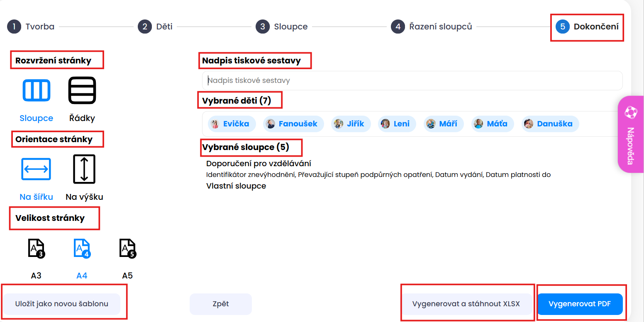Select the Sloupce page layout icon
The height and width of the screenshot is (322, 644).
coord(37,90)
